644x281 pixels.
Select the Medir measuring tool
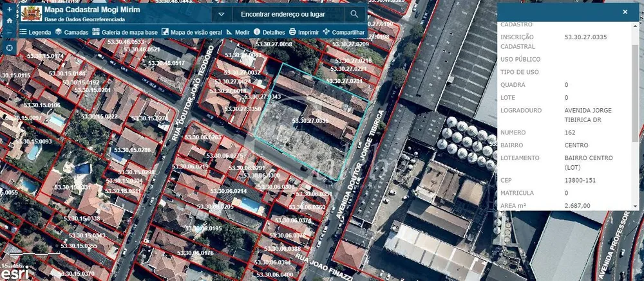pyautogui.click(x=238, y=32)
